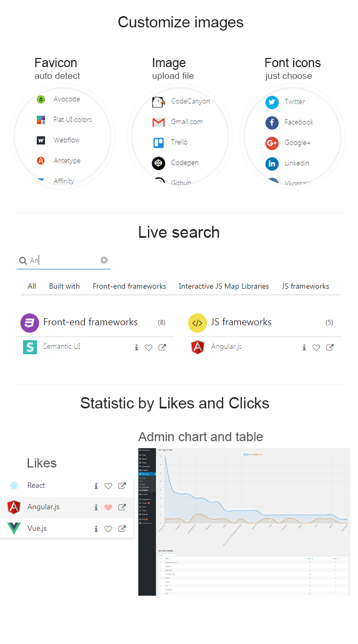The image size is (358, 644).
Task: Expand info for Angular.js in JS frameworks
Action: coord(304,348)
